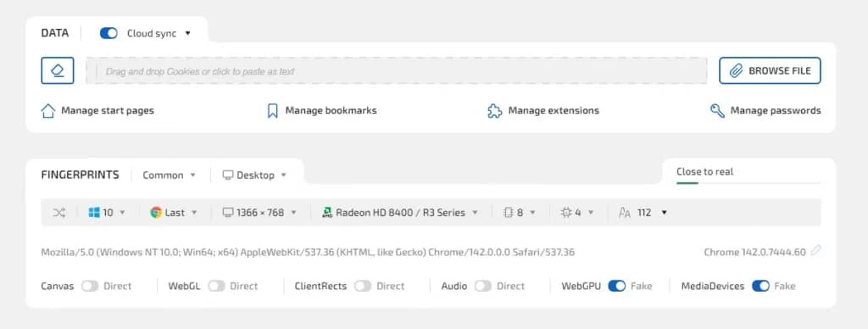Open Manage extensions
This screenshot has height=329, width=868.
click(543, 111)
